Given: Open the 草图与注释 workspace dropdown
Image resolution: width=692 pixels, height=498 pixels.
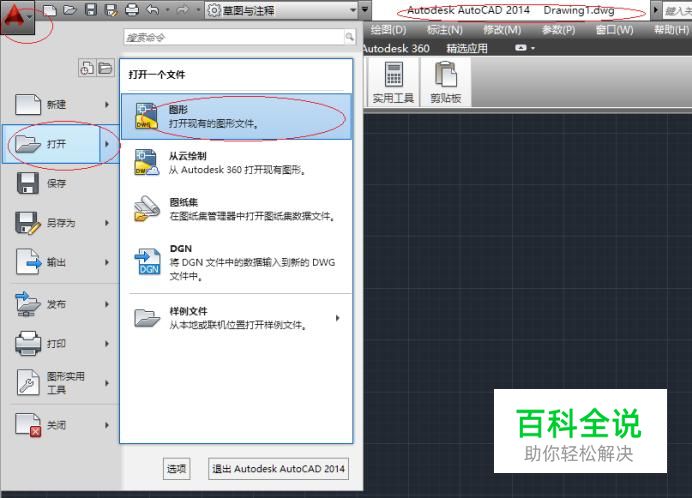Looking at the screenshot, I should pyautogui.click(x=282, y=10).
